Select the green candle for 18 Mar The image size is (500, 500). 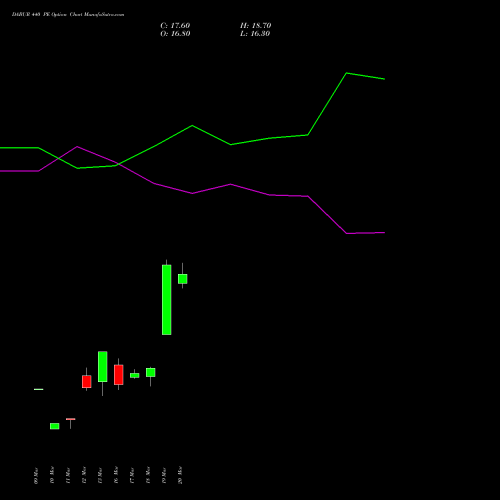coord(151,372)
